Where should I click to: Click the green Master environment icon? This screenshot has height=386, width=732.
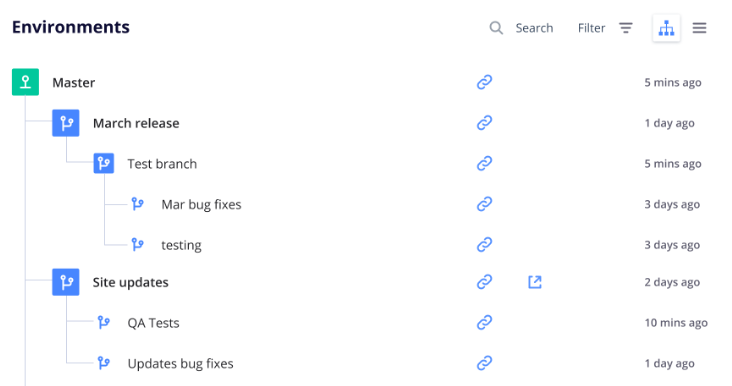click(25, 82)
